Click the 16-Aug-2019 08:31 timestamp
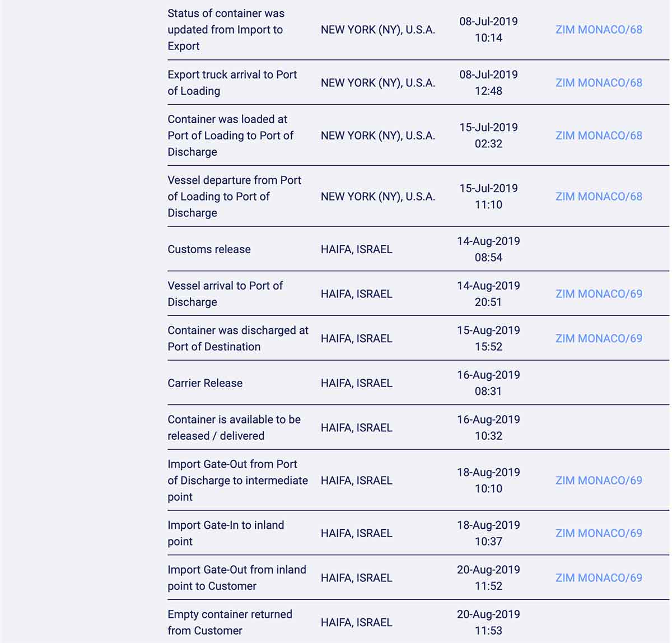The image size is (672, 643). (x=488, y=383)
